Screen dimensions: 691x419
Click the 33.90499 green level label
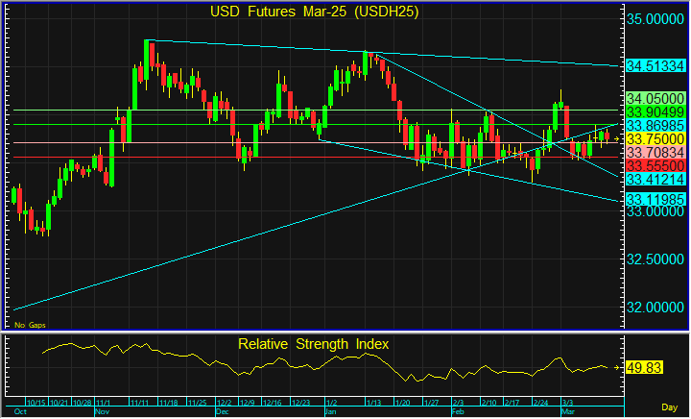pyautogui.click(x=656, y=112)
